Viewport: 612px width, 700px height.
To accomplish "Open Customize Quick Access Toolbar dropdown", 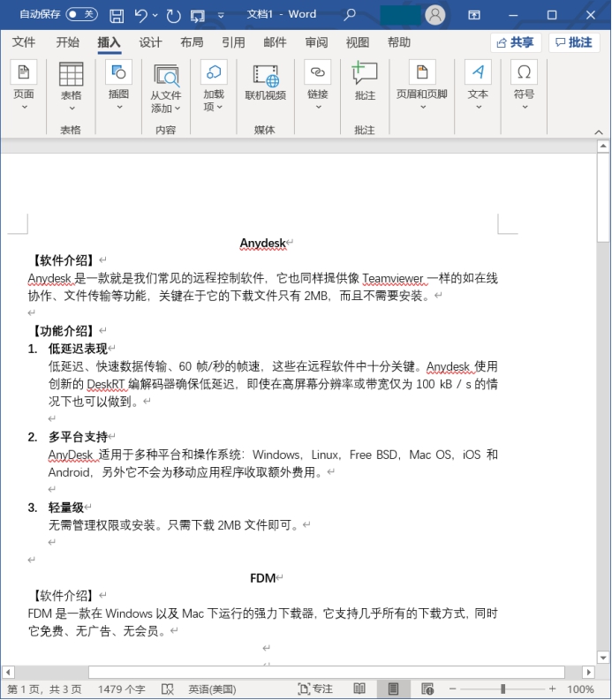I will (221, 16).
